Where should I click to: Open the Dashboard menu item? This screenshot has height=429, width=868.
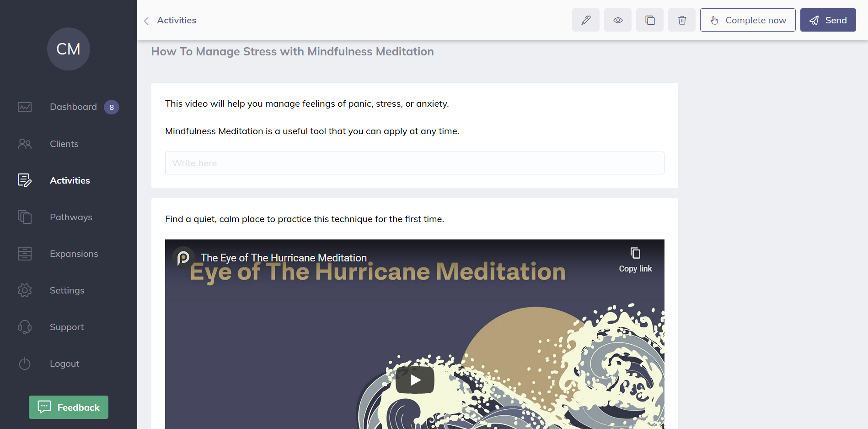[x=73, y=107]
